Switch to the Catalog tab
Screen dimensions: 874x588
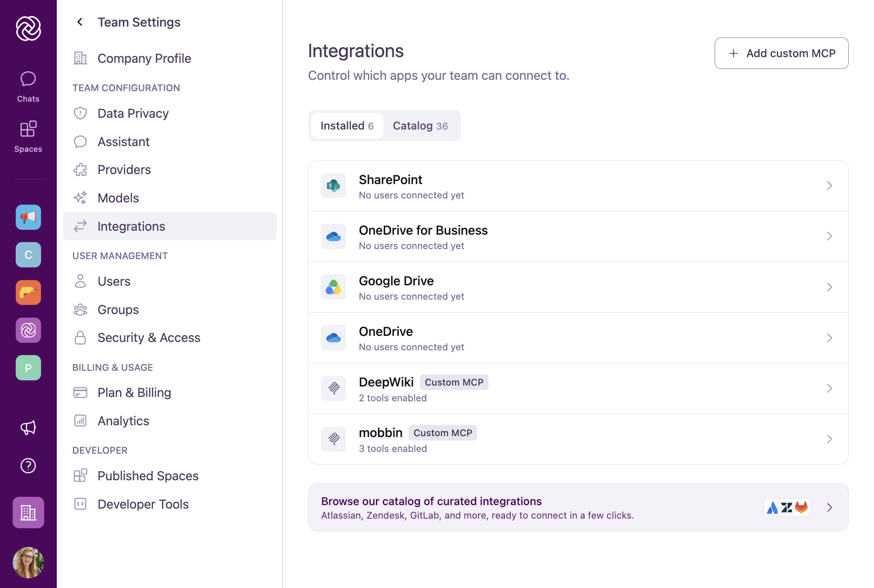pyautogui.click(x=420, y=126)
